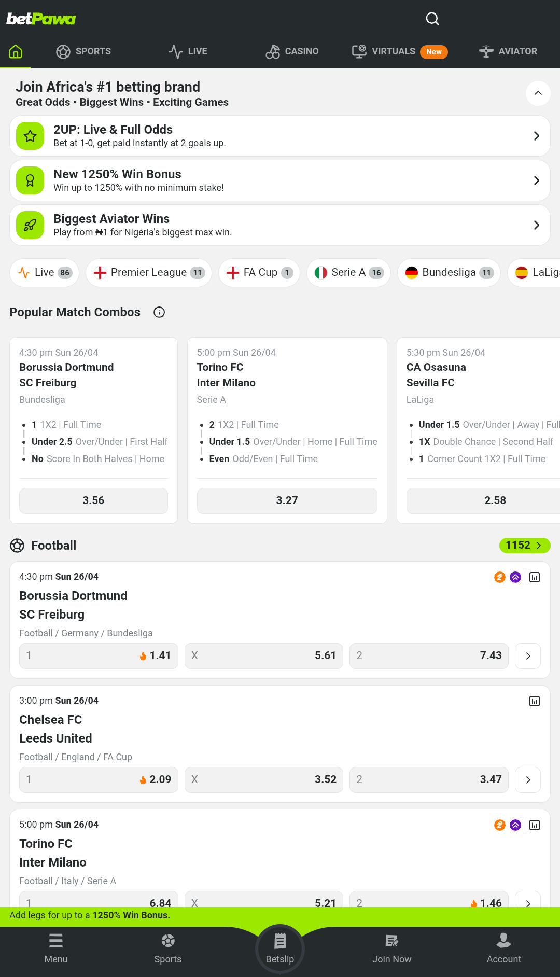
Task: Open match statistics icon for Chelsea vs Leeds
Action: 534,701
